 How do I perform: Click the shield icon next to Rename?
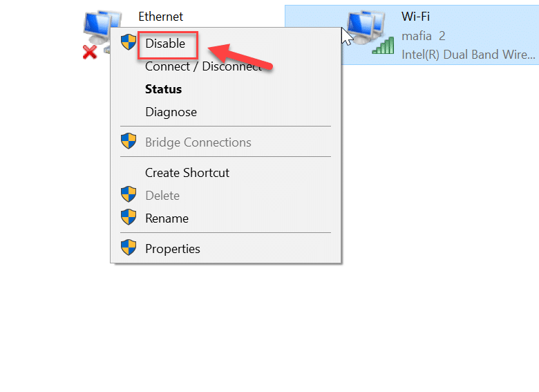[129, 218]
